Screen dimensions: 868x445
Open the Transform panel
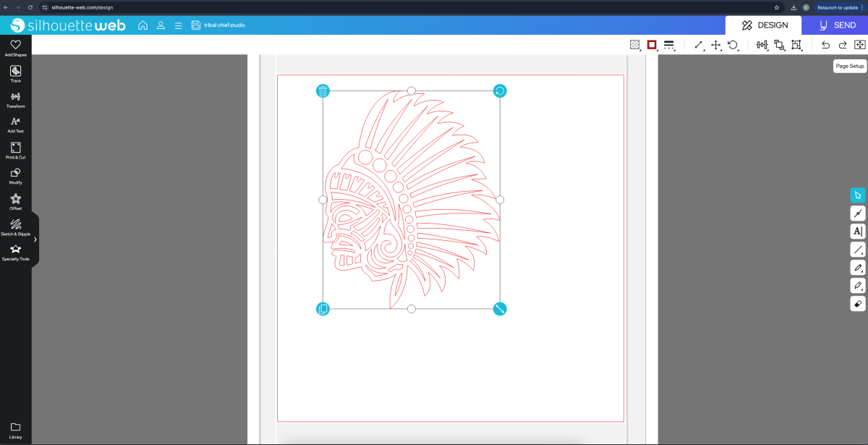tap(16, 100)
